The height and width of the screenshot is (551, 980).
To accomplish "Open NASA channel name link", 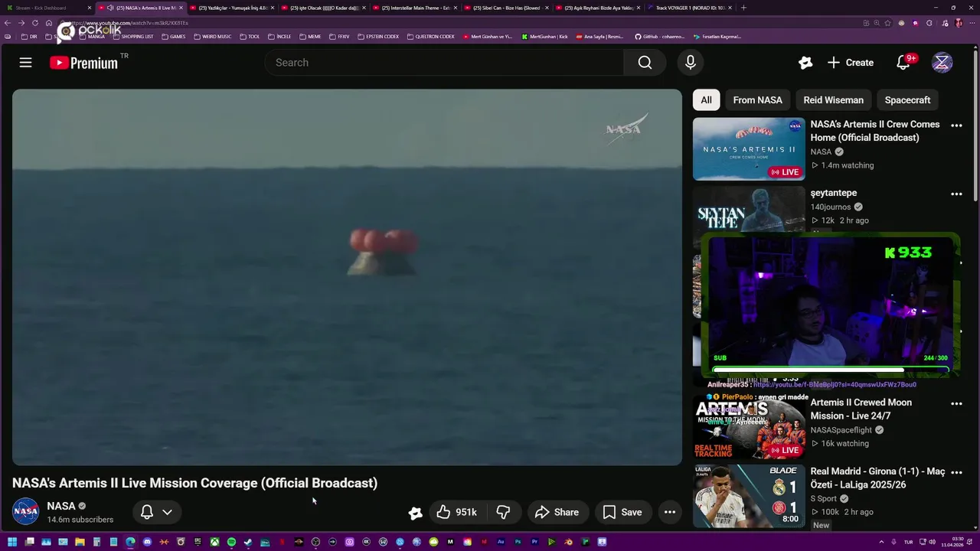I will 61,506.
